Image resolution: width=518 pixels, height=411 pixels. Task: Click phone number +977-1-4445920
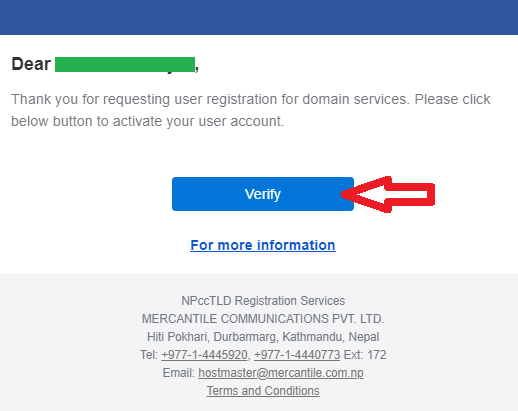(205, 355)
